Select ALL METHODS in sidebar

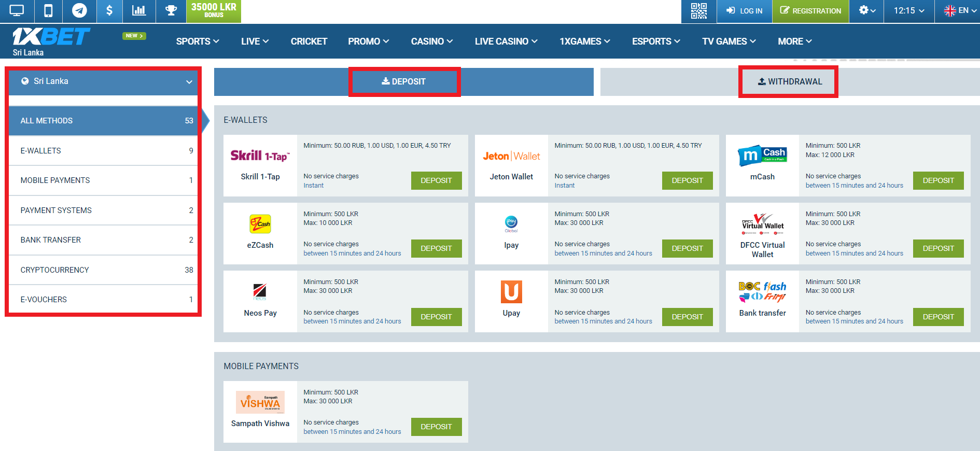click(x=104, y=121)
